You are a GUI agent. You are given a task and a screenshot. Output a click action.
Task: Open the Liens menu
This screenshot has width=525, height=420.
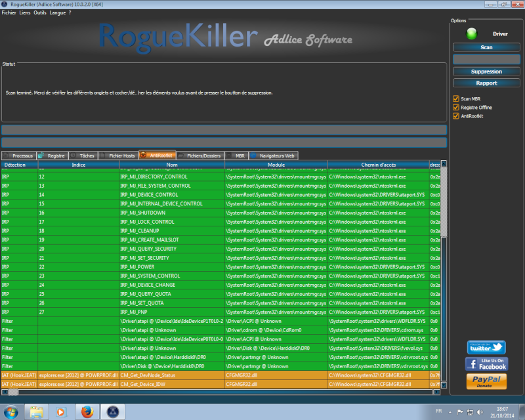coord(25,12)
